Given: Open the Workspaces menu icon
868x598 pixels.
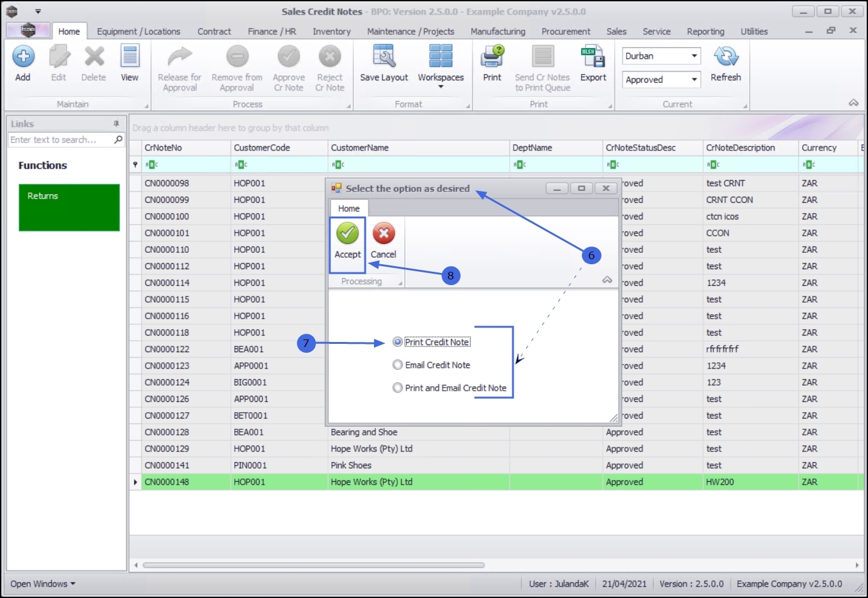Looking at the screenshot, I should 441,57.
